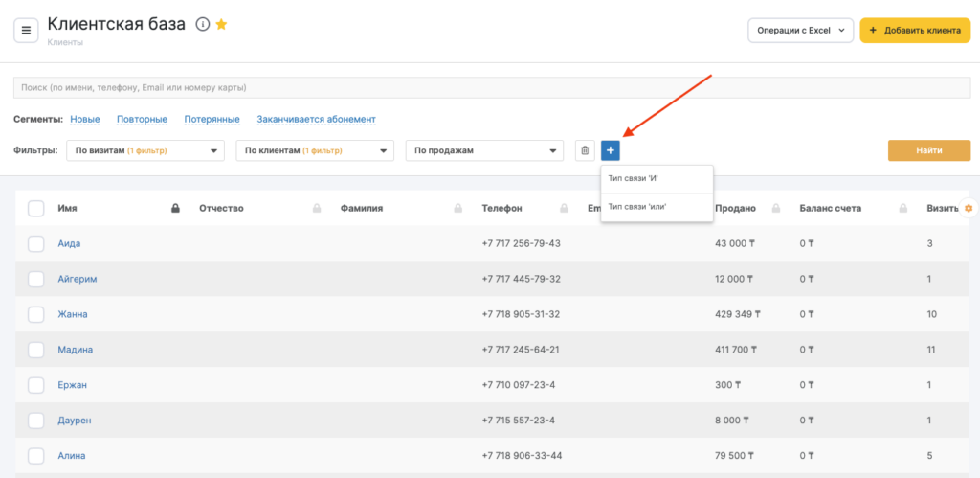Click the blue plus add-filter button
Image resolution: width=980 pixels, height=478 pixels.
[611, 150]
